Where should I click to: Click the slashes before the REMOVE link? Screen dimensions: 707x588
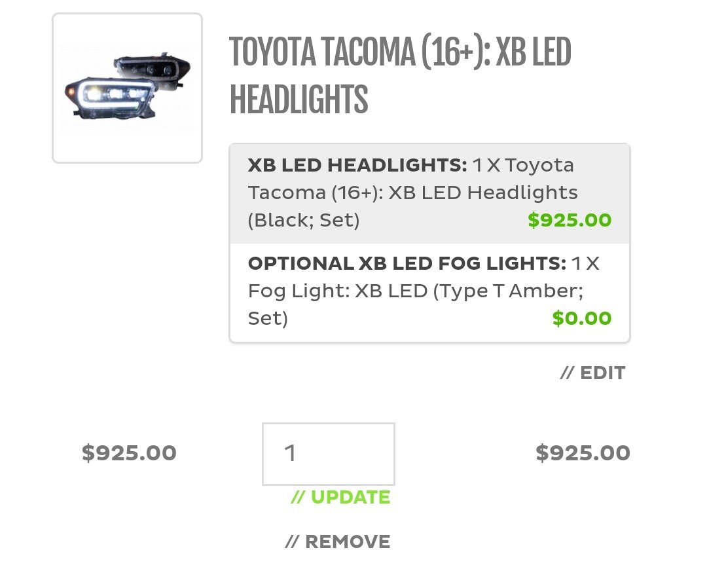pyautogui.click(x=293, y=542)
